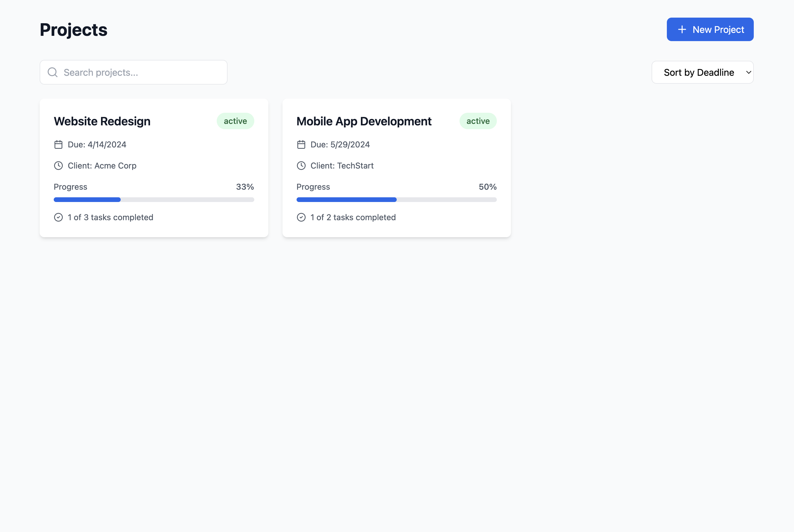Viewport: 794px width, 532px height.
Task: Click the plus icon inside New Project button
Action: (x=682, y=29)
